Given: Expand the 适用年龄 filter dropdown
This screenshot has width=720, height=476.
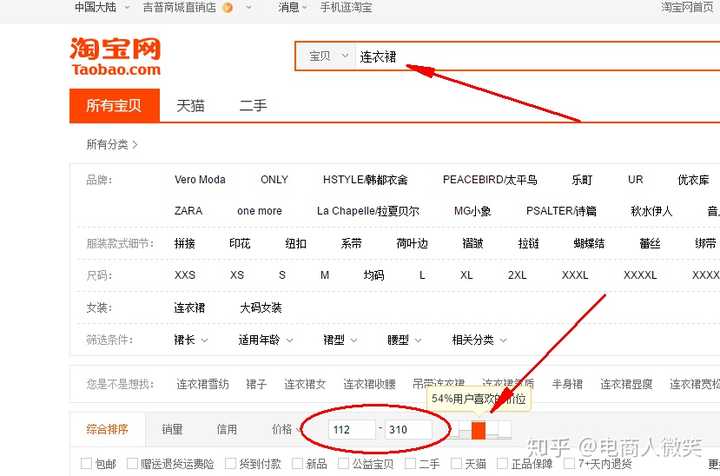Looking at the screenshot, I should click(x=265, y=340).
